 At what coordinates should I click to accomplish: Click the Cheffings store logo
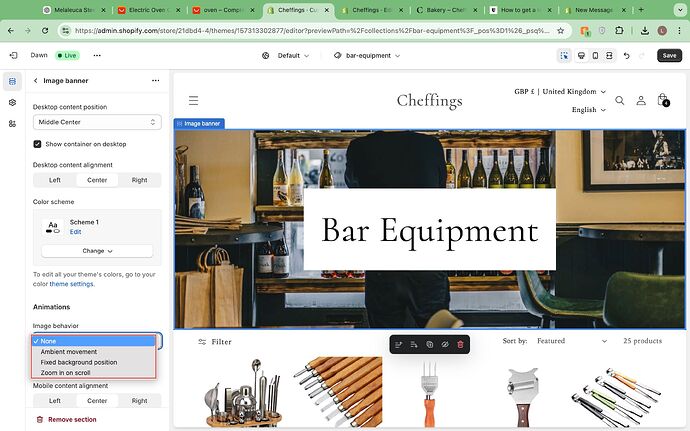[x=429, y=101]
